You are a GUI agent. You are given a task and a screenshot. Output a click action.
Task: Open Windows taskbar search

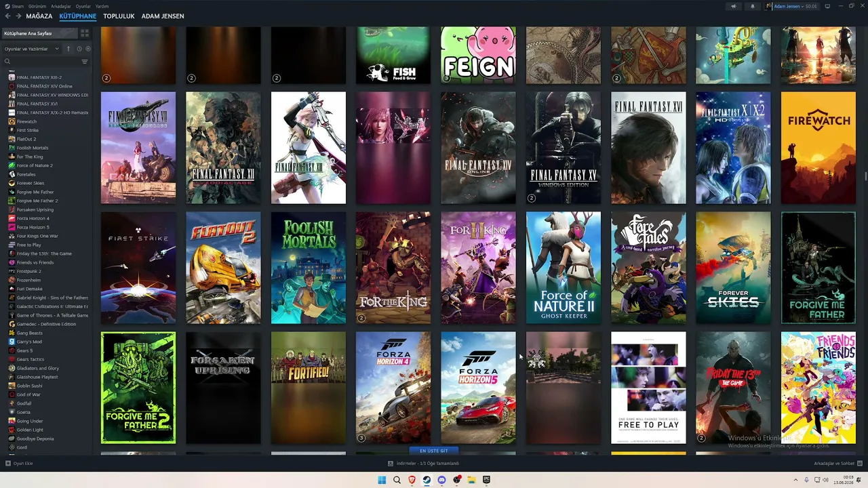(x=397, y=480)
